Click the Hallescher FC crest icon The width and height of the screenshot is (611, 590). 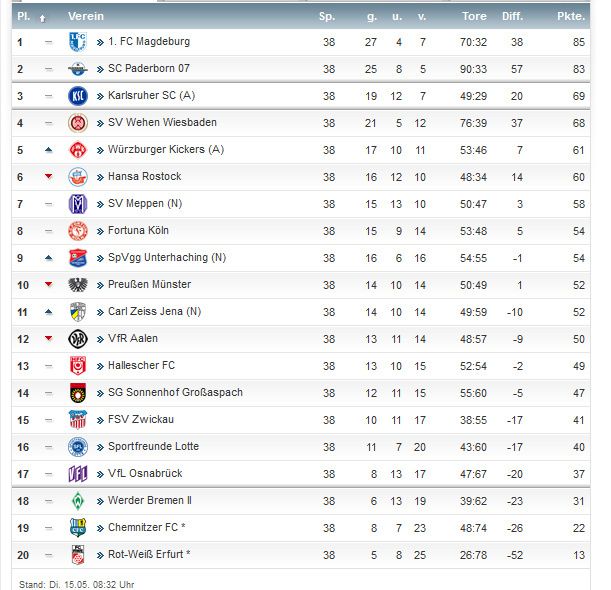pyautogui.click(x=77, y=366)
